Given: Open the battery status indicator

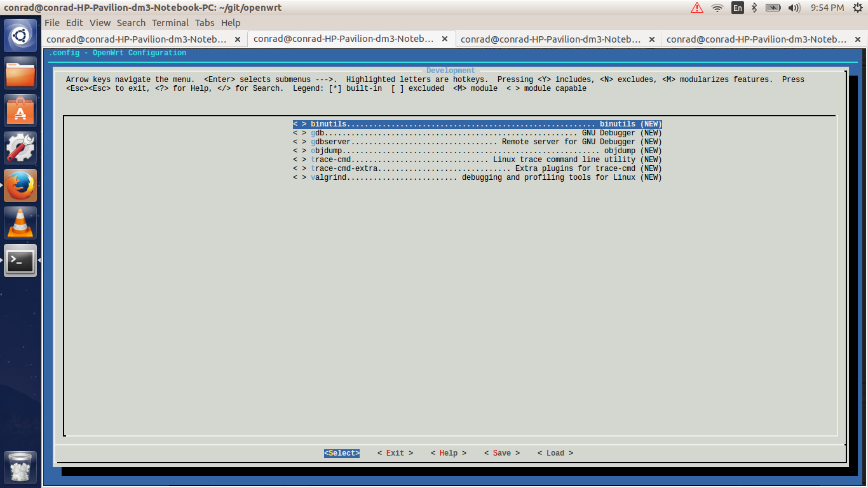Looking at the screenshot, I should [773, 8].
